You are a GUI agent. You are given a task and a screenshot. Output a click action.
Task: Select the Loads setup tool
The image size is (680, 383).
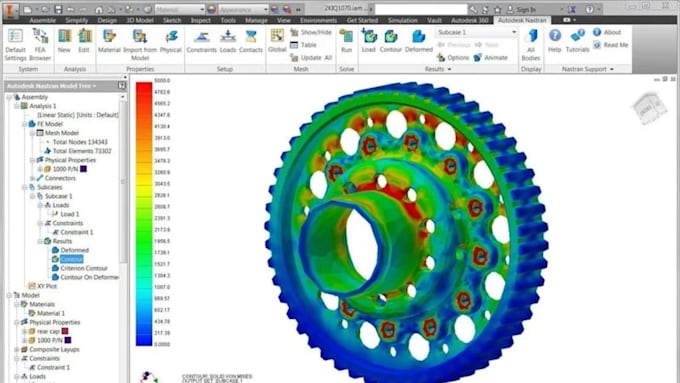coord(228,41)
